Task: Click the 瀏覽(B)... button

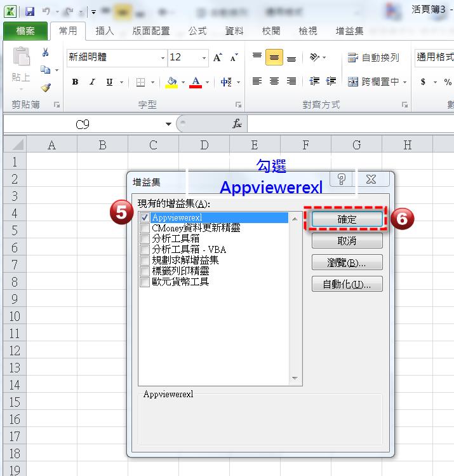Action: click(347, 262)
